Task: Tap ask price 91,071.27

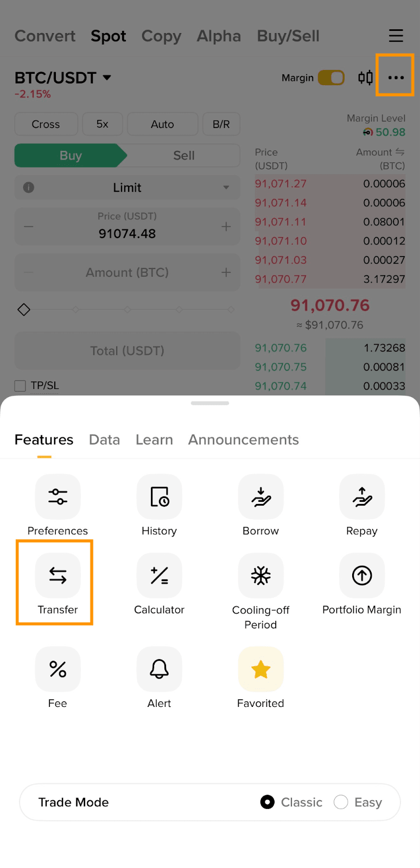Action: coord(281,183)
